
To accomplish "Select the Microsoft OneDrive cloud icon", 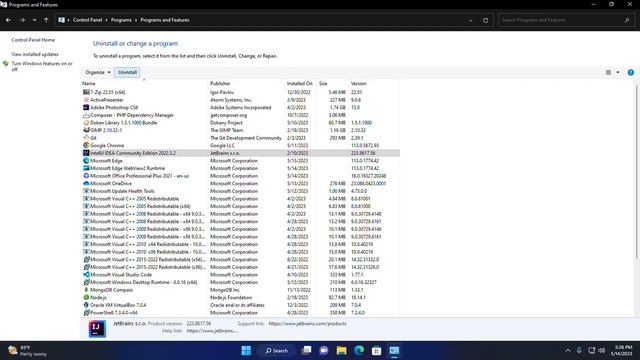I will tap(86, 184).
